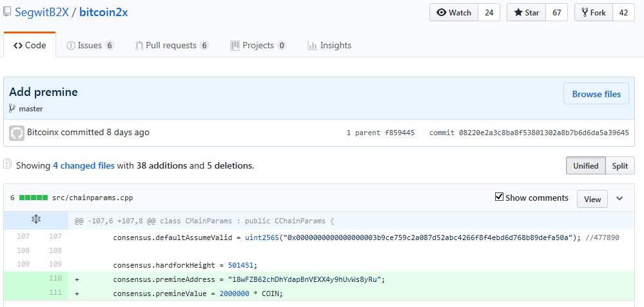
Task: Click the git branch icon beside master
Action: tap(12, 109)
